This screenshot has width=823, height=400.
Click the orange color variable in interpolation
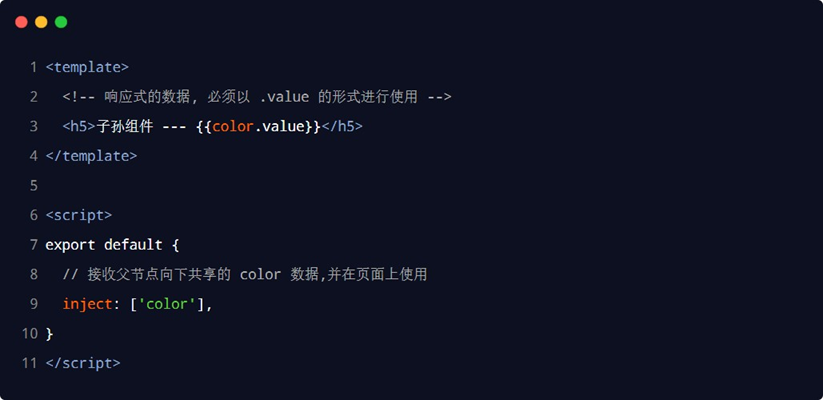232,126
